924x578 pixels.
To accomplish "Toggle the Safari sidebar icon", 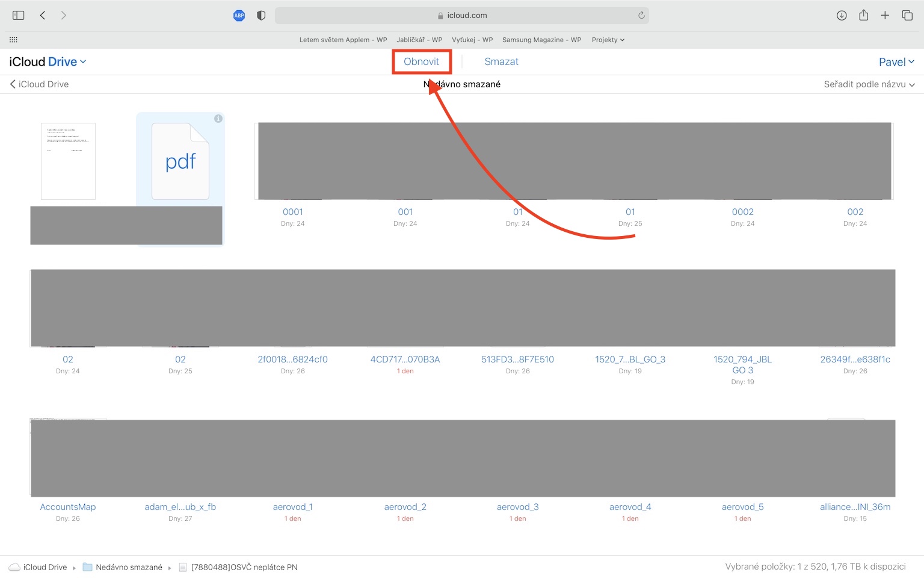I will (19, 16).
